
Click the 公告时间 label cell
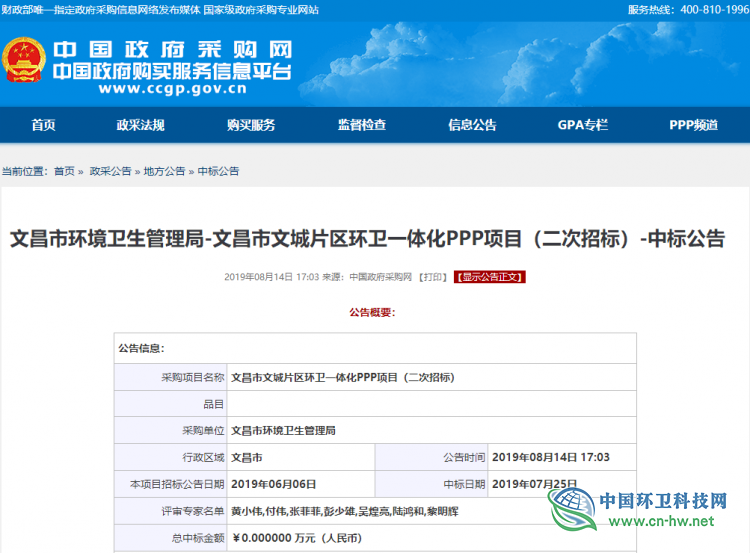tap(431, 457)
